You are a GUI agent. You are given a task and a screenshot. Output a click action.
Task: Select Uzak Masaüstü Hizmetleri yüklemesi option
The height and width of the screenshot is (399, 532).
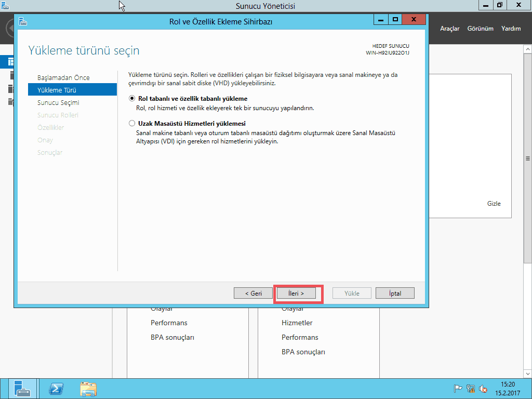[x=132, y=124]
